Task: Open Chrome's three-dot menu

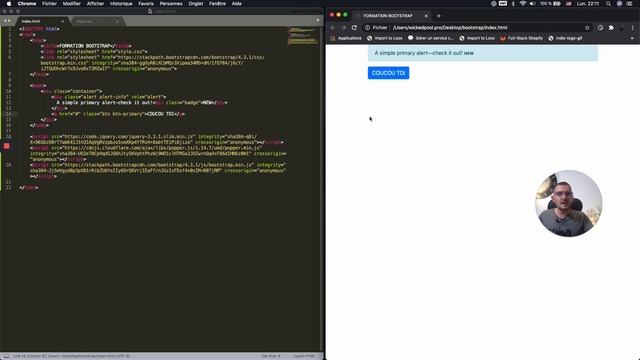Action: coord(633,28)
